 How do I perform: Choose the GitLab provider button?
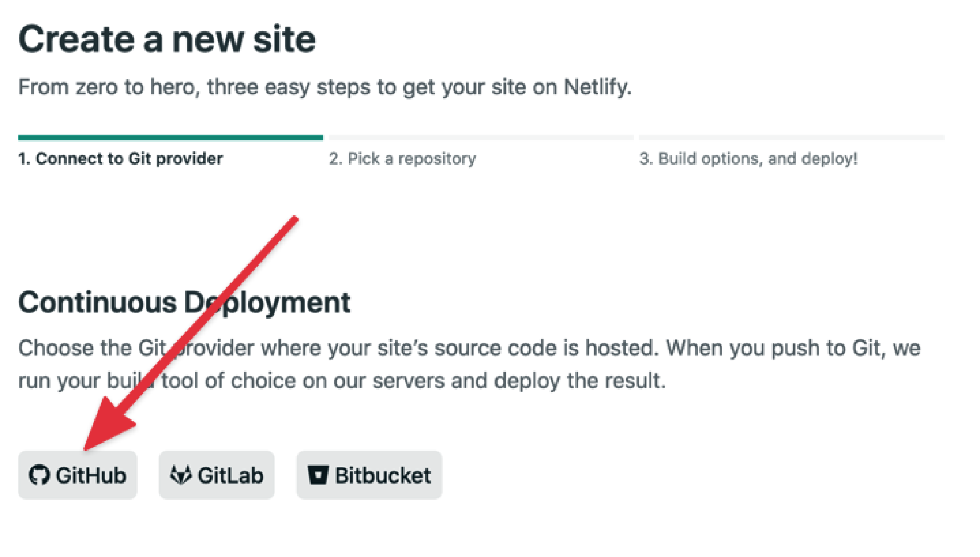tap(216, 475)
